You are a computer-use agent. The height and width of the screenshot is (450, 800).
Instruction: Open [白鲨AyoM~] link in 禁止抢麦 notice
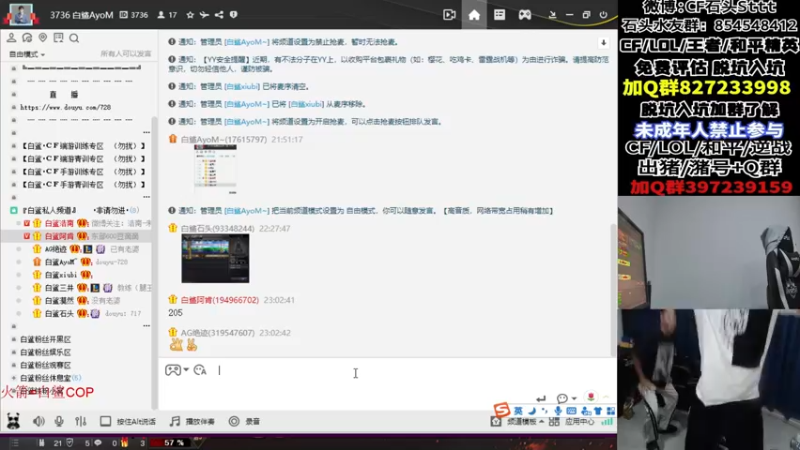pyautogui.click(x=246, y=42)
